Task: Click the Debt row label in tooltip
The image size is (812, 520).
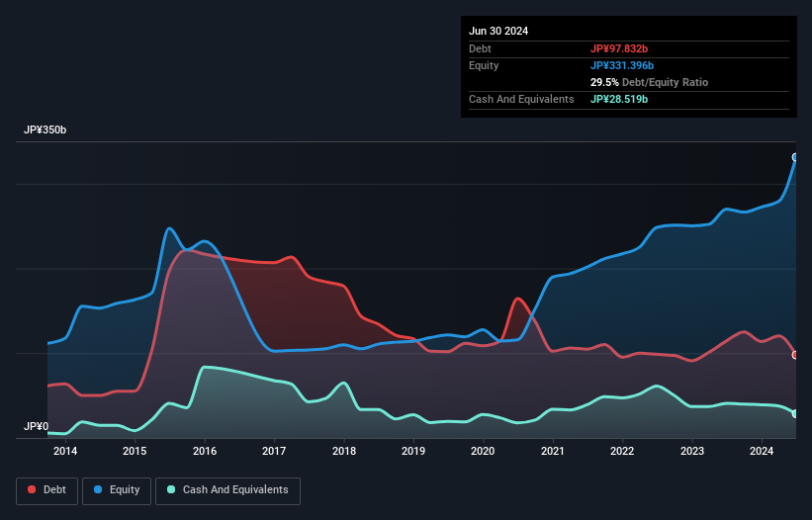Action: [480, 48]
